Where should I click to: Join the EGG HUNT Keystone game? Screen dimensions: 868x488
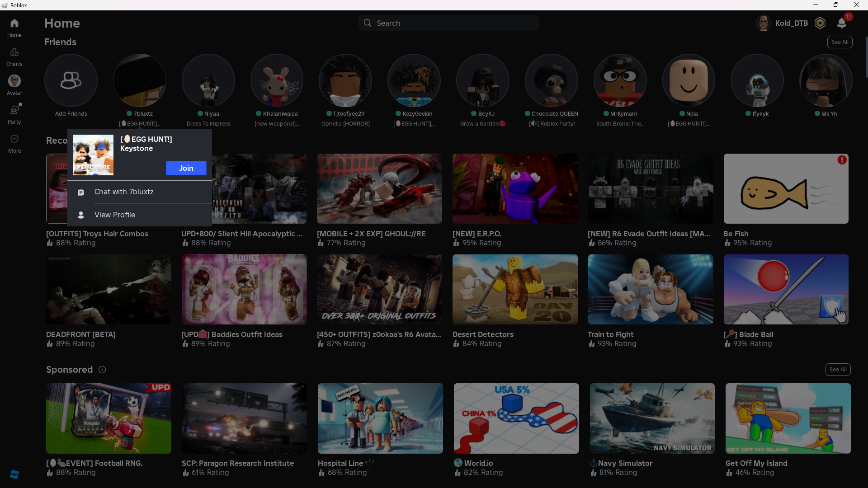pos(186,168)
